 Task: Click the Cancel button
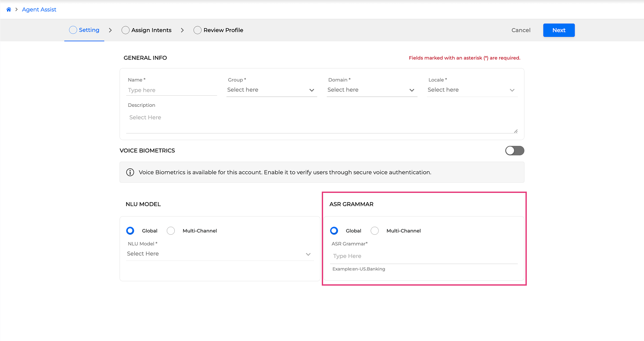click(x=521, y=30)
